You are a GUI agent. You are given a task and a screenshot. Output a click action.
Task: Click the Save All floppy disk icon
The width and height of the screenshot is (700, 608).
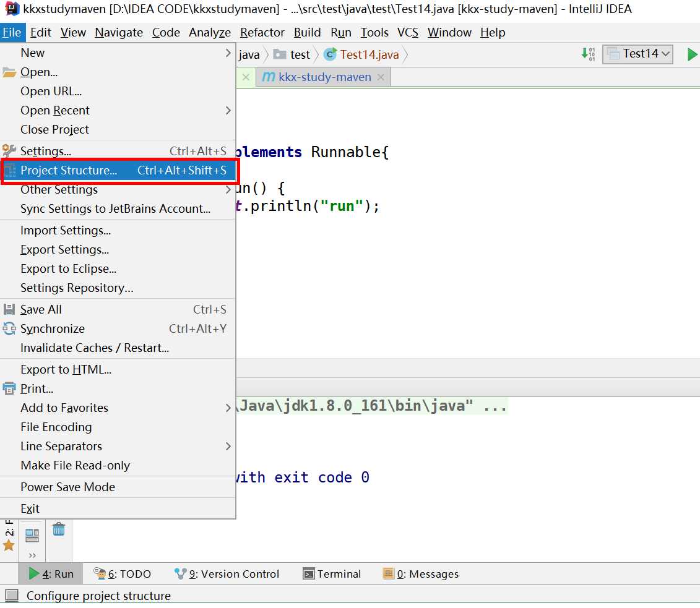pos(9,309)
